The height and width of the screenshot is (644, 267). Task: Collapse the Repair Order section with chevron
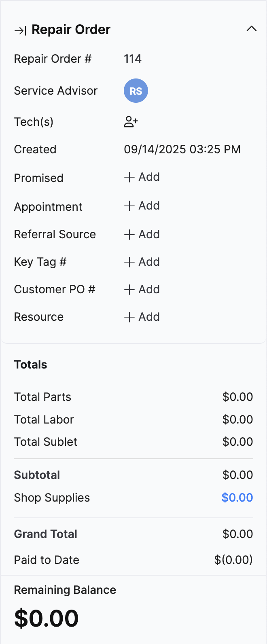pos(251,29)
